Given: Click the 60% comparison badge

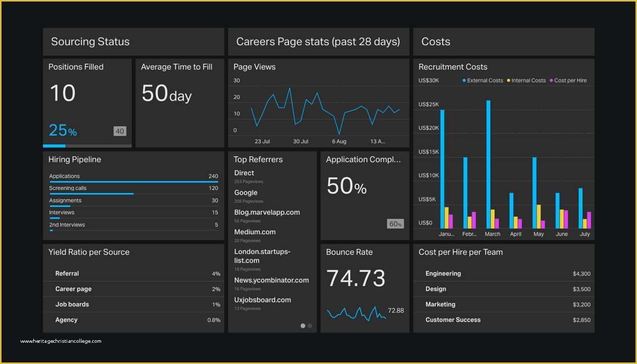Looking at the screenshot, I should (x=395, y=223).
